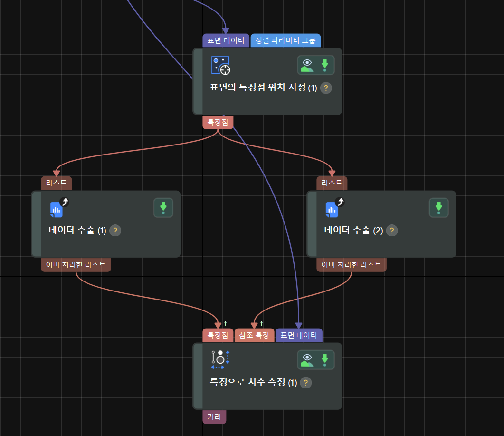This screenshot has width=504, height=436.
Task: Run the 데이터 추출 (1) step
Action: pos(163,208)
